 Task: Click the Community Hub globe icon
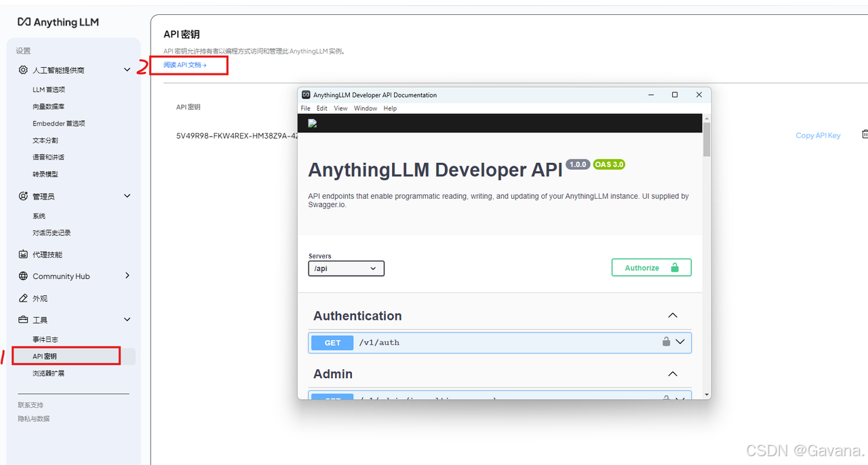23,276
